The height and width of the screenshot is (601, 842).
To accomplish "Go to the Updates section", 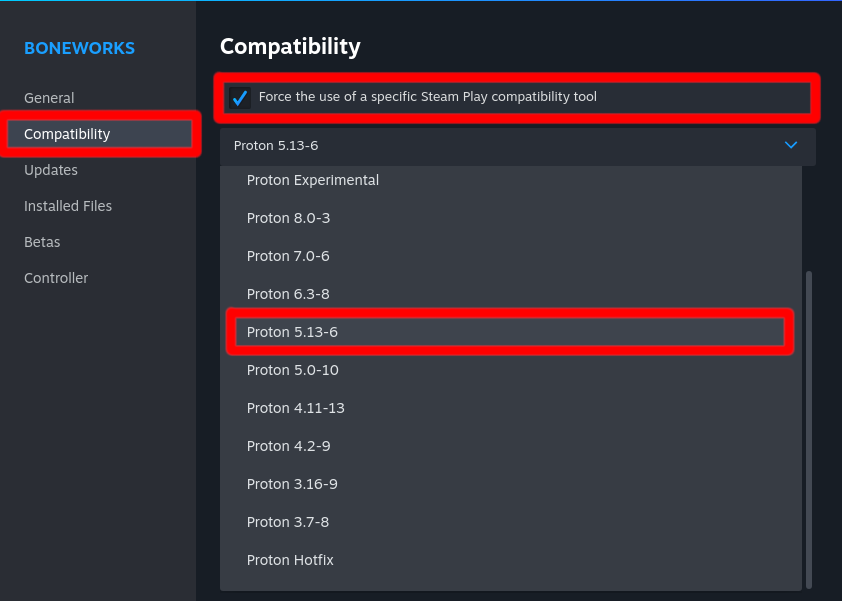I will click(x=51, y=170).
